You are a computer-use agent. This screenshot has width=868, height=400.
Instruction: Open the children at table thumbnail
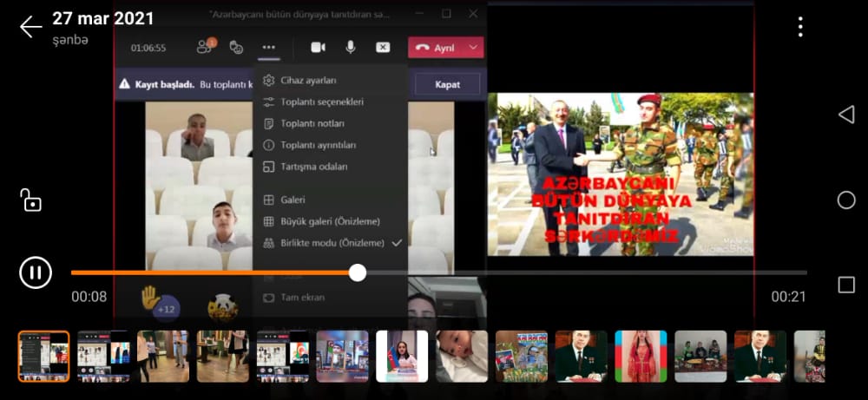pos(700,357)
